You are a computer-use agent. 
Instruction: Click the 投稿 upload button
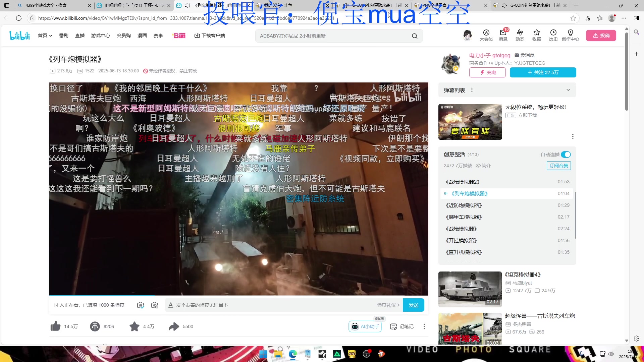point(601,36)
